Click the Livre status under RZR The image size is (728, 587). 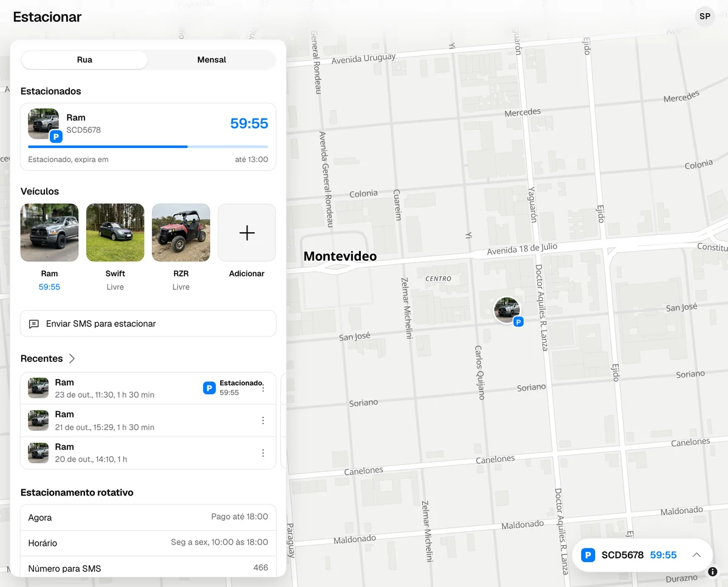[181, 287]
